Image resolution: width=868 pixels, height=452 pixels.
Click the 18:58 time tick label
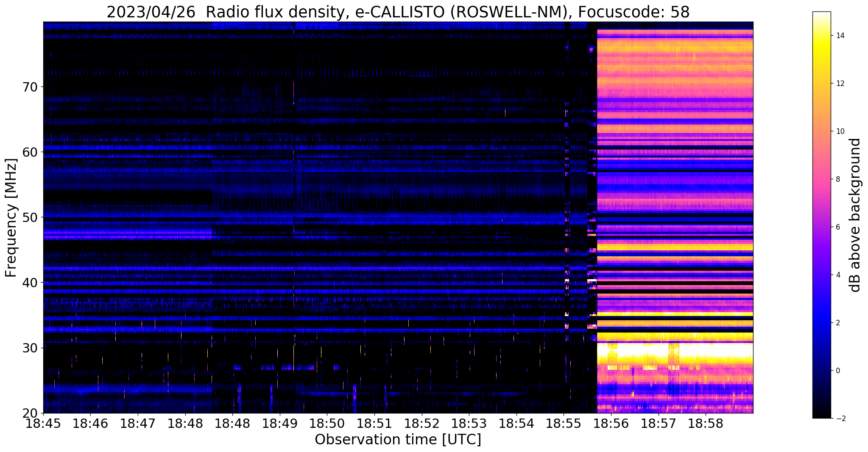point(706,424)
